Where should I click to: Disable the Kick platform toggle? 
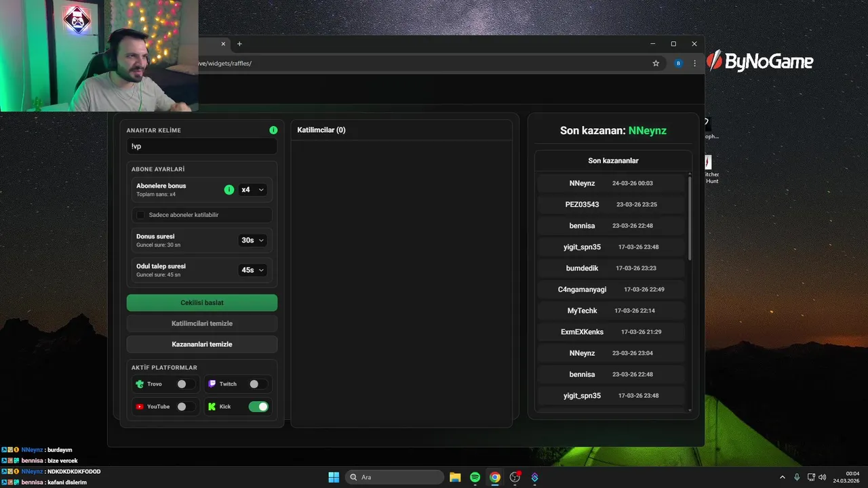tap(258, 407)
